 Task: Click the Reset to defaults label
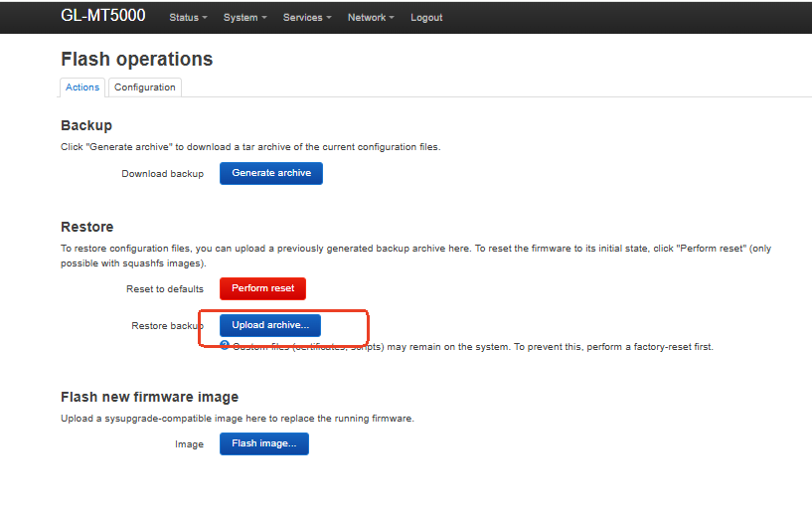point(165,289)
